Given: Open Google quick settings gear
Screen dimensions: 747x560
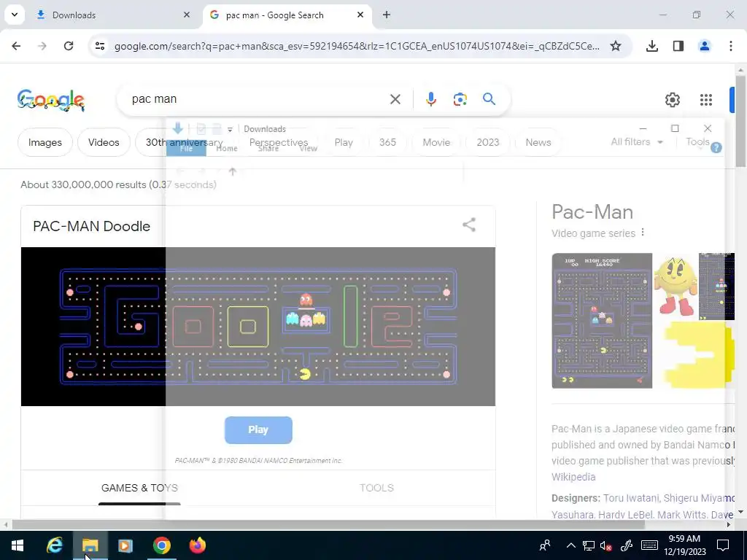Looking at the screenshot, I should 673,99.
